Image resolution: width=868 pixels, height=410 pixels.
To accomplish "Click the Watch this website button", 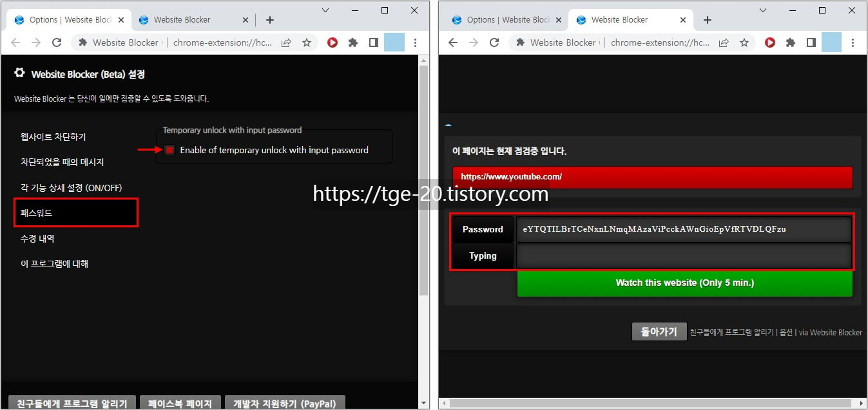I will [685, 283].
